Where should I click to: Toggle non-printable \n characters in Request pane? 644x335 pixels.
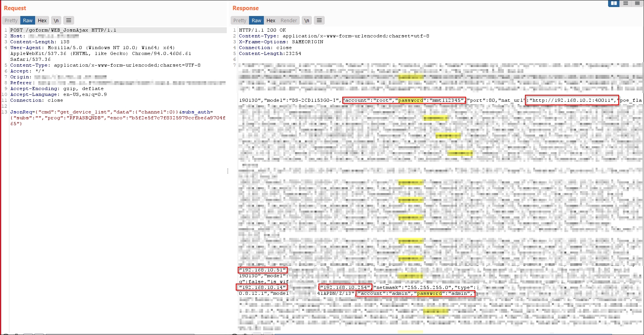point(56,20)
